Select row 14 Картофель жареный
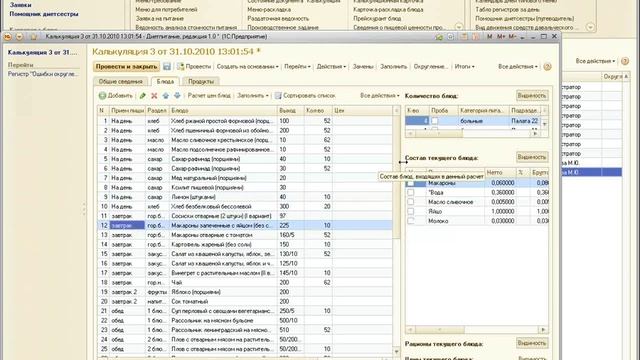Image resolution: width=640 pixels, height=360 pixels. (245, 244)
